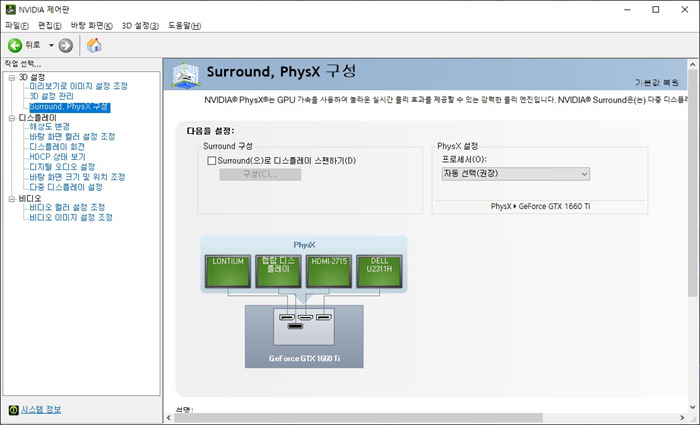Click the vertical scrollbar thumb
The height and width of the screenshot is (425, 700).
693,183
